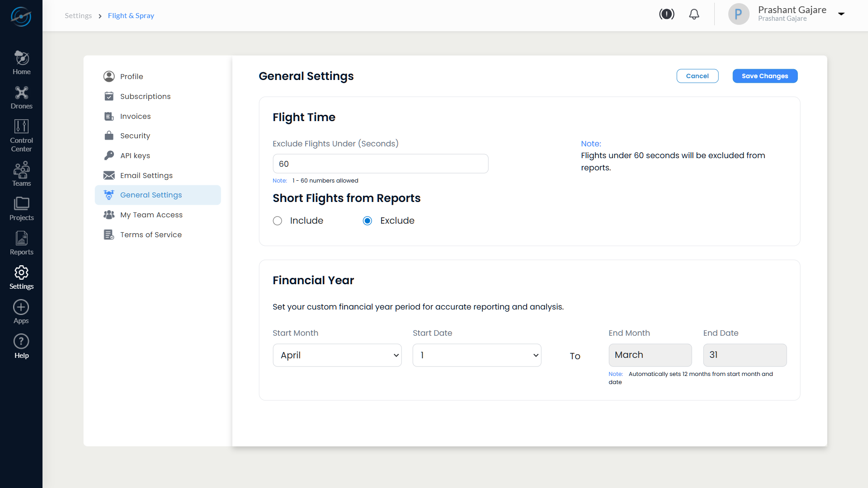Expand the Start Date dropdown

[x=477, y=355]
